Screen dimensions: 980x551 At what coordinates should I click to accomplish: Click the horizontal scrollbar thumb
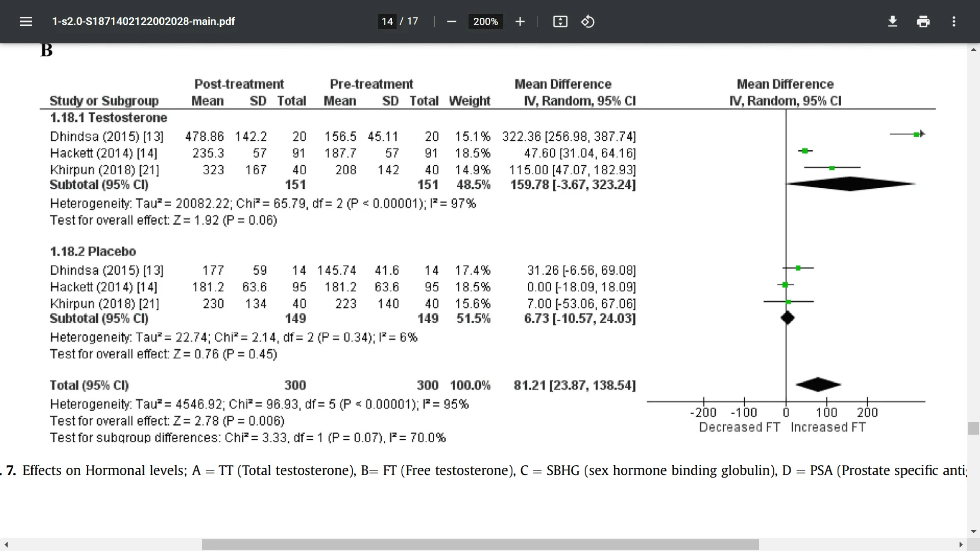click(480, 545)
